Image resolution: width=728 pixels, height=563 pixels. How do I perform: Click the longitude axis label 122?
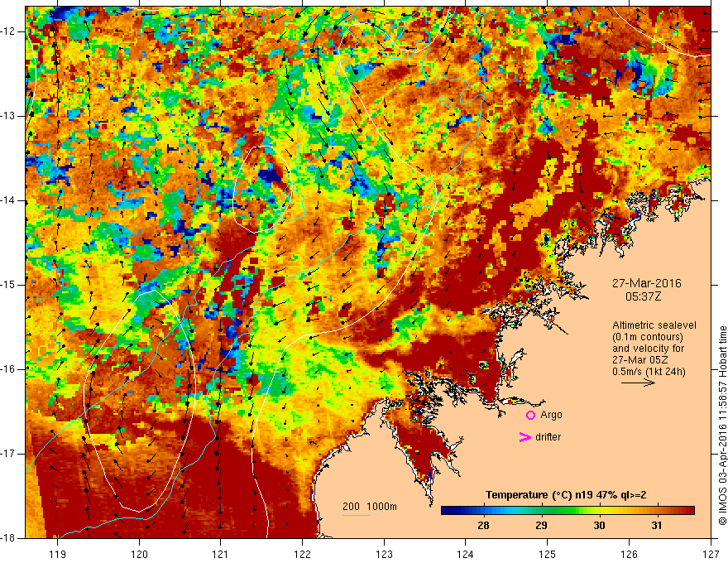(x=302, y=554)
